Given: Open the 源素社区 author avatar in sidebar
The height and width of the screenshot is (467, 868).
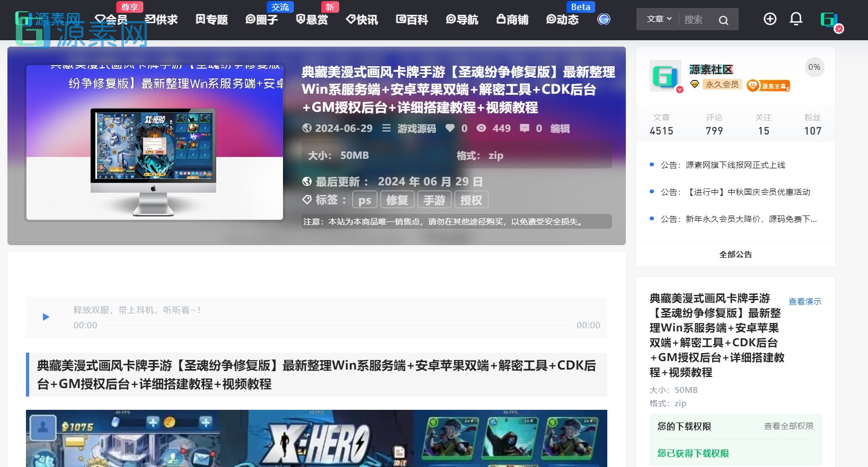Looking at the screenshot, I should [x=666, y=76].
